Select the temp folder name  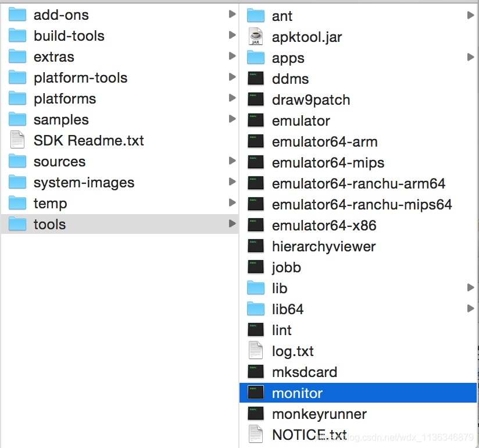(51, 204)
